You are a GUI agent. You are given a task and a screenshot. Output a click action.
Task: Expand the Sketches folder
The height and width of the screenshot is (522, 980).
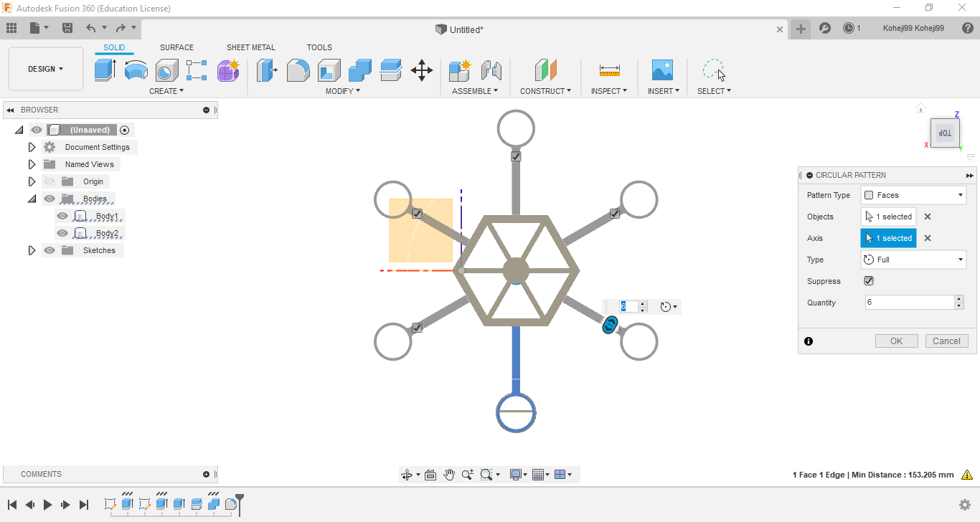pyautogui.click(x=32, y=250)
